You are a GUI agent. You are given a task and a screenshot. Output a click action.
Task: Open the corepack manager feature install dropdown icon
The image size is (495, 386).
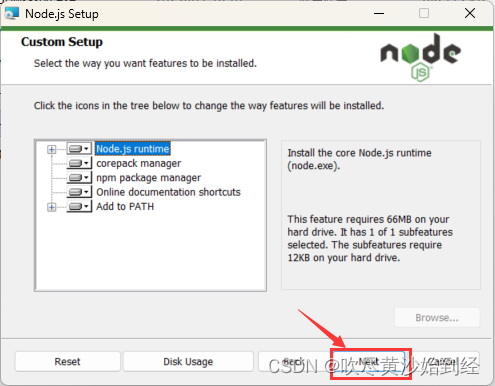pos(79,163)
